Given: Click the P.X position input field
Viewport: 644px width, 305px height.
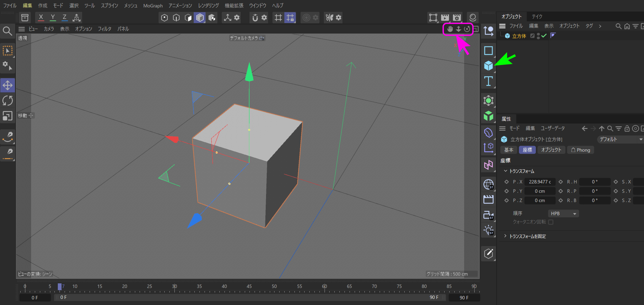Looking at the screenshot, I should [540, 182].
